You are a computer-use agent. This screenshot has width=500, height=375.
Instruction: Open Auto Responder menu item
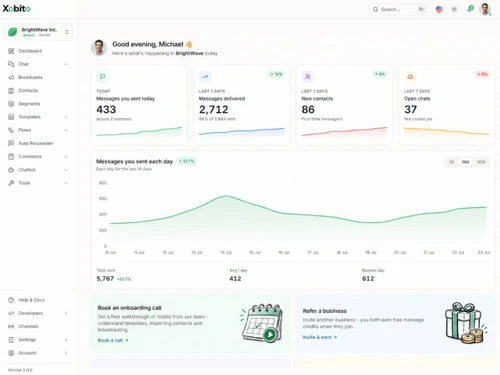[x=37, y=143]
